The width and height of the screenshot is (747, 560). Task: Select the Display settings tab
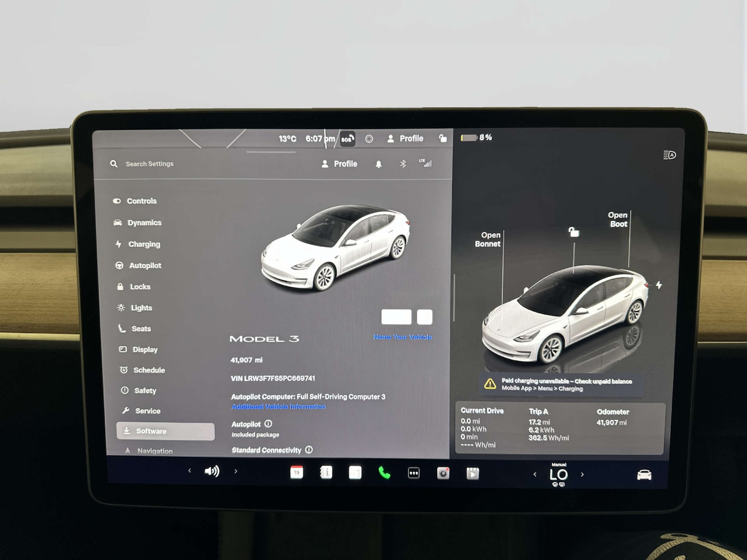coord(144,349)
